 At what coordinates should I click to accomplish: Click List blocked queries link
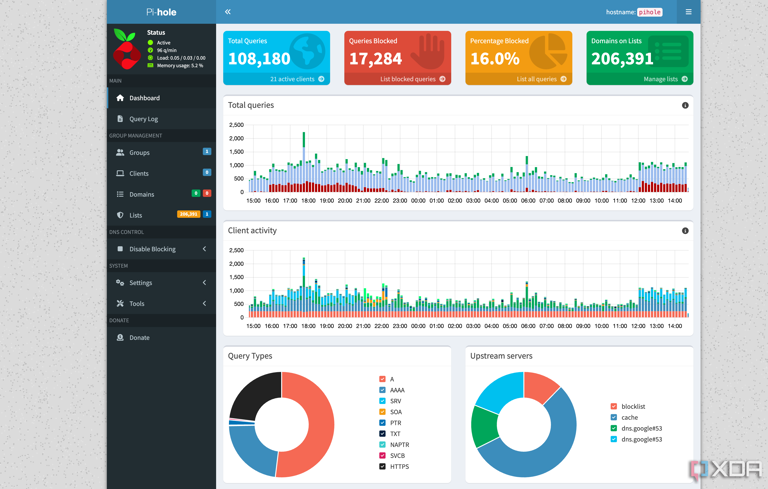pos(412,79)
